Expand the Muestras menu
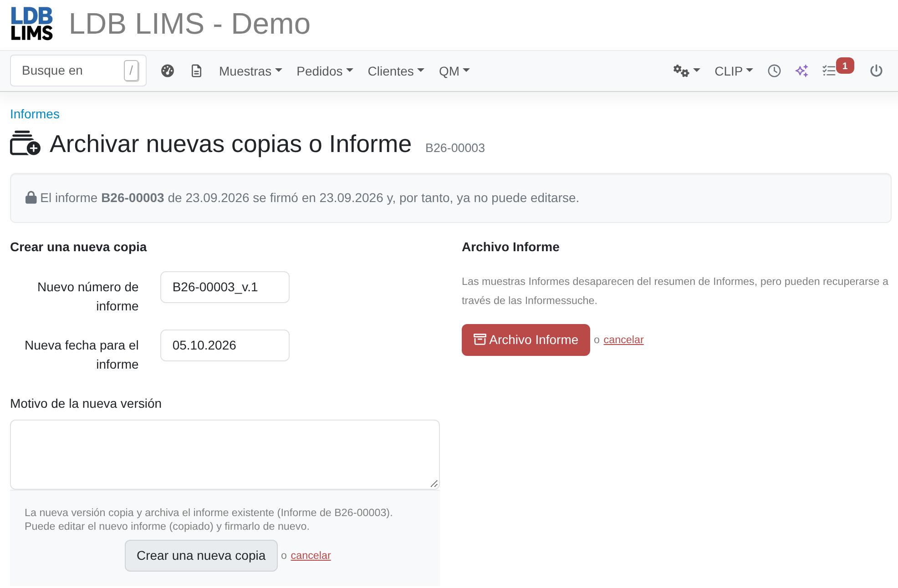This screenshot has width=898, height=588. point(250,71)
